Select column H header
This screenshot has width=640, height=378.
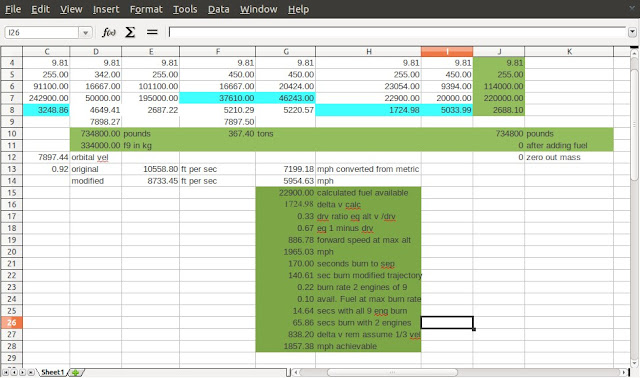pos(368,51)
